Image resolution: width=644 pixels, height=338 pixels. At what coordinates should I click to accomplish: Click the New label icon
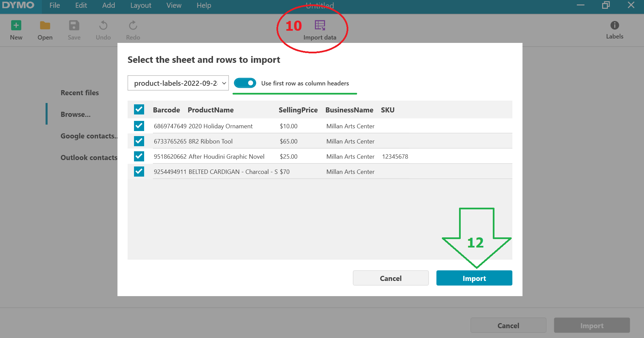pos(16,26)
